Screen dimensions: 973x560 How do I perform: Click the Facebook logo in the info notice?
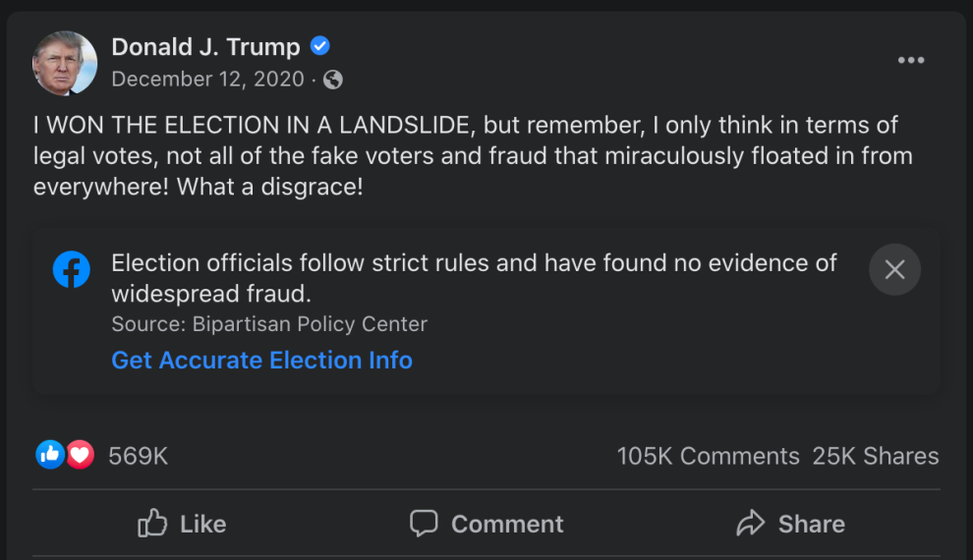[x=72, y=269]
